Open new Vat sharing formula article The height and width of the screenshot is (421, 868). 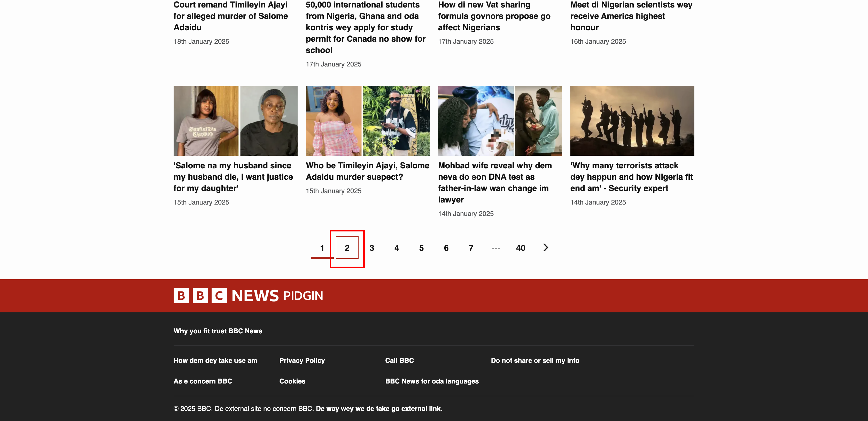click(x=494, y=16)
